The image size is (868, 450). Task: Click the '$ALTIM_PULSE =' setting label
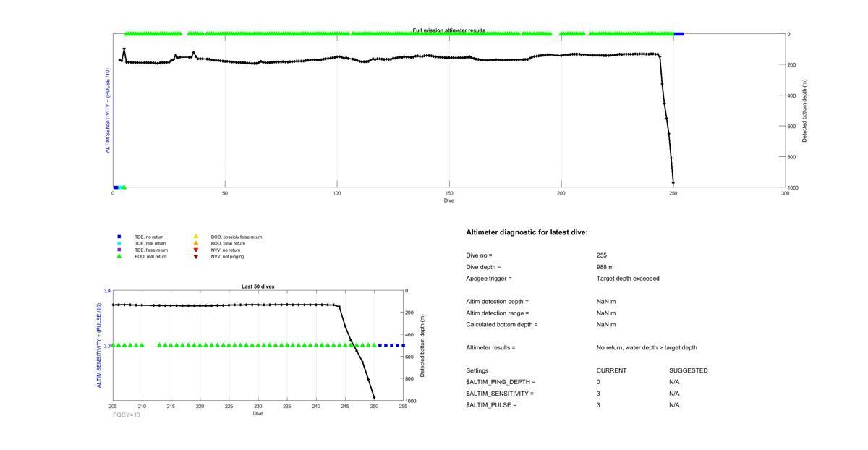point(492,405)
